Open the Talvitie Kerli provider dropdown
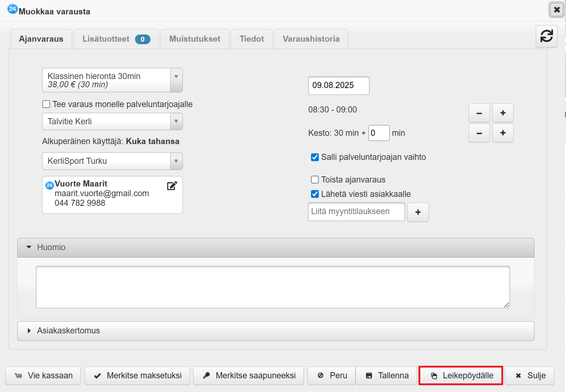 point(112,121)
